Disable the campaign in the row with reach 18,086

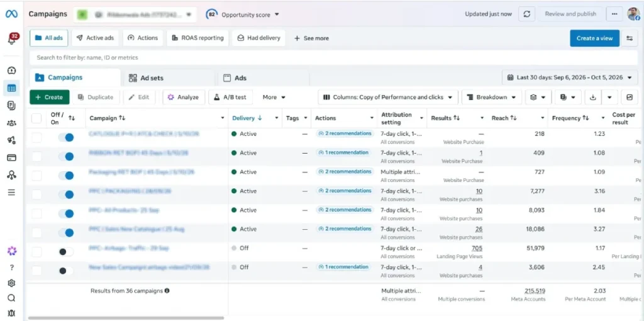click(66, 233)
